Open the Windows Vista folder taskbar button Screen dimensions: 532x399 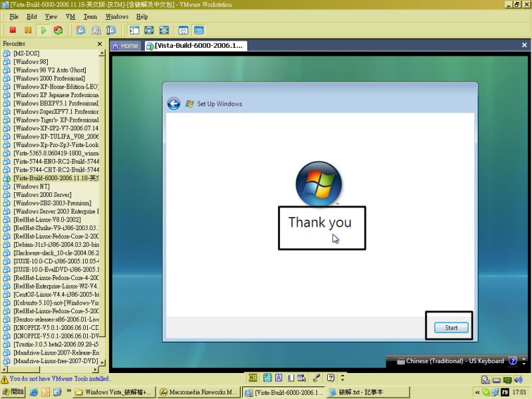pyautogui.click(x=114, y=392)
